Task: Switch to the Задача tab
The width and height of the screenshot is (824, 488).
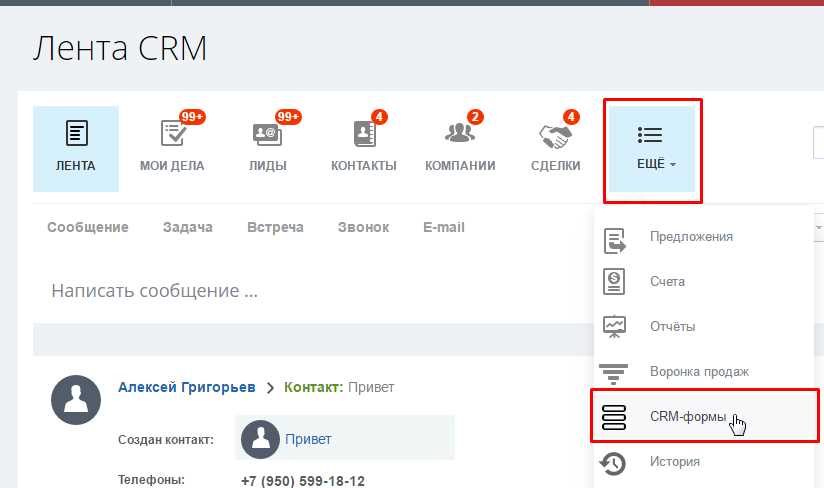Action: tap(188, 227)
